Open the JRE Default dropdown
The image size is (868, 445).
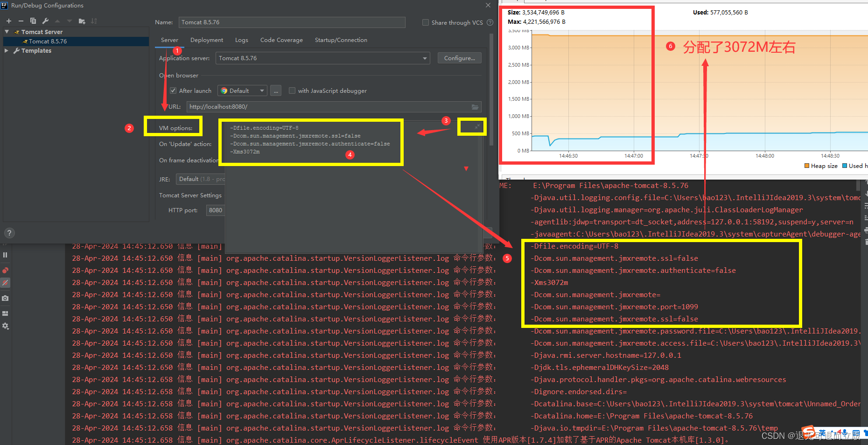click(x=201, y=179)
